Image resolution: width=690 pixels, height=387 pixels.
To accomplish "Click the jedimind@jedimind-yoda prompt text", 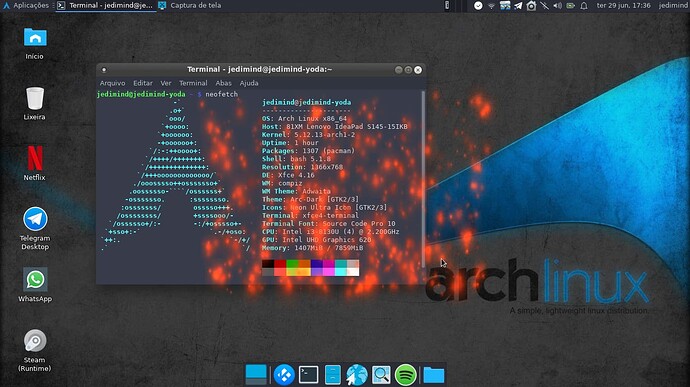I will point(141,94).
